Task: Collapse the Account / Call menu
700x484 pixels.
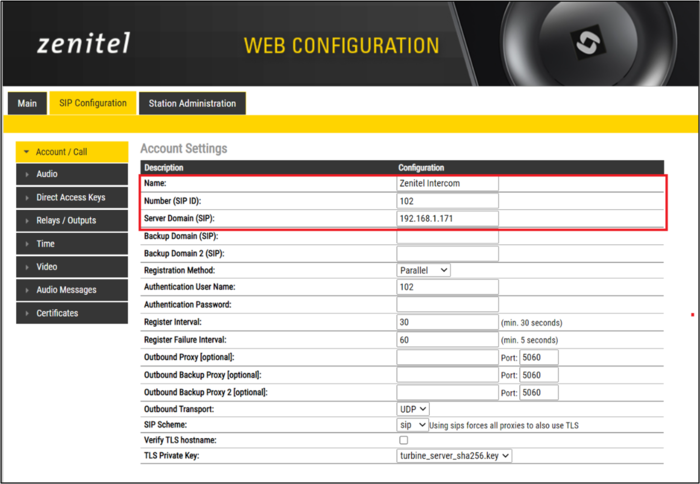Action: (72, 152)
